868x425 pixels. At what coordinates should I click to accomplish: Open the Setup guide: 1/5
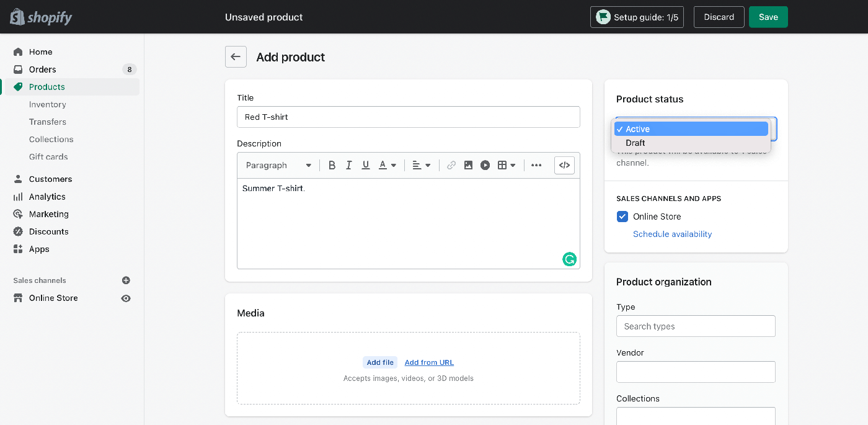click(637, 17)
